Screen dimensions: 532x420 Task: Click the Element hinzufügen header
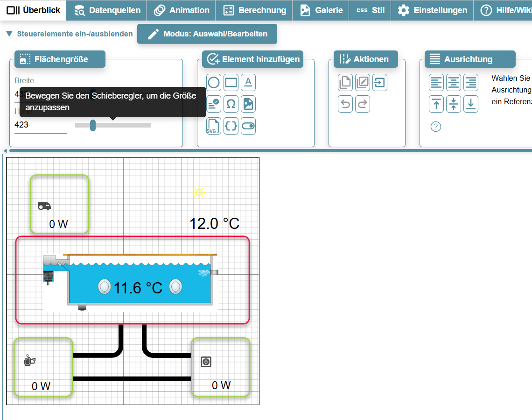pyautogui.click(x=253, y=59)
